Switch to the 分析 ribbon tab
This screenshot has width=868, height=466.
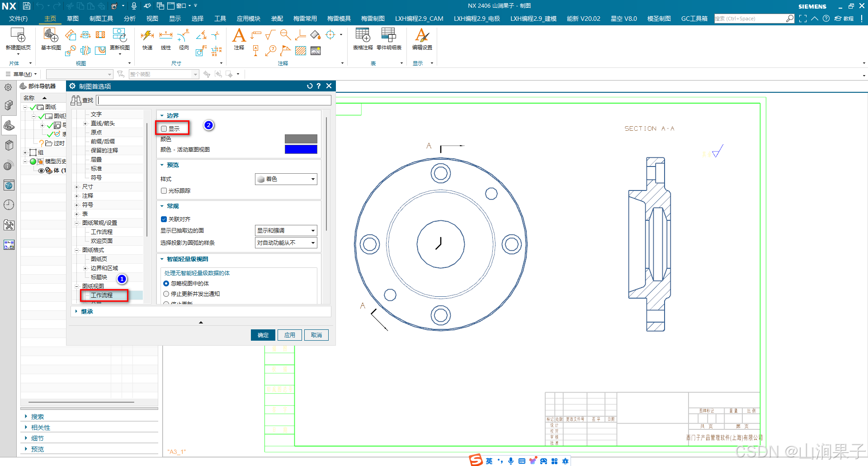(x=130, y=19)
